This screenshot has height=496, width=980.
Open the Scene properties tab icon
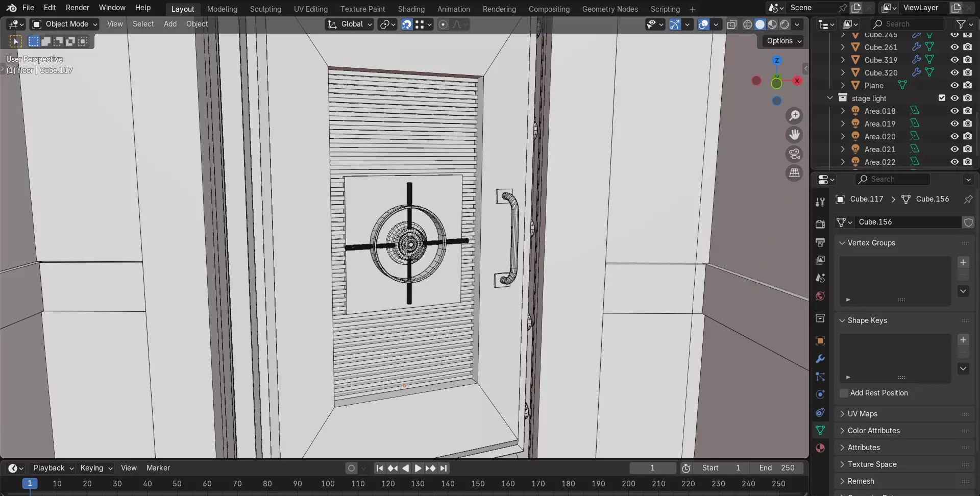point(820,278)
